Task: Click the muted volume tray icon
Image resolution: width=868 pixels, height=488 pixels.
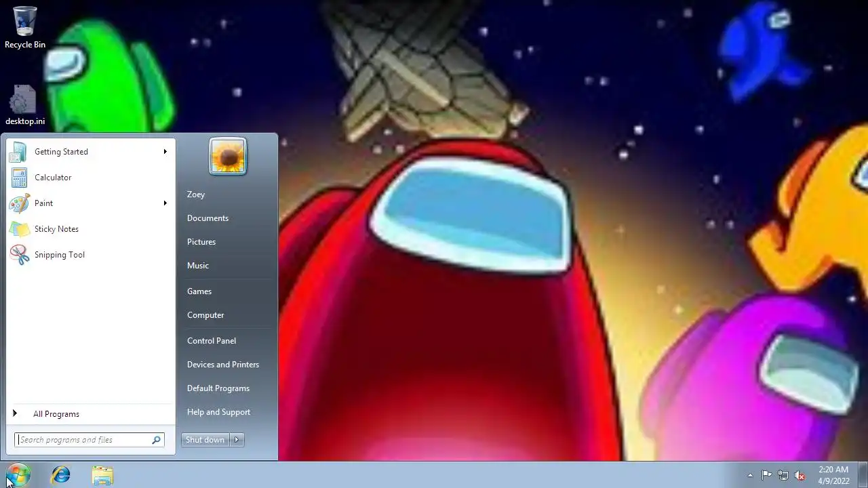Action: [800, 475]
